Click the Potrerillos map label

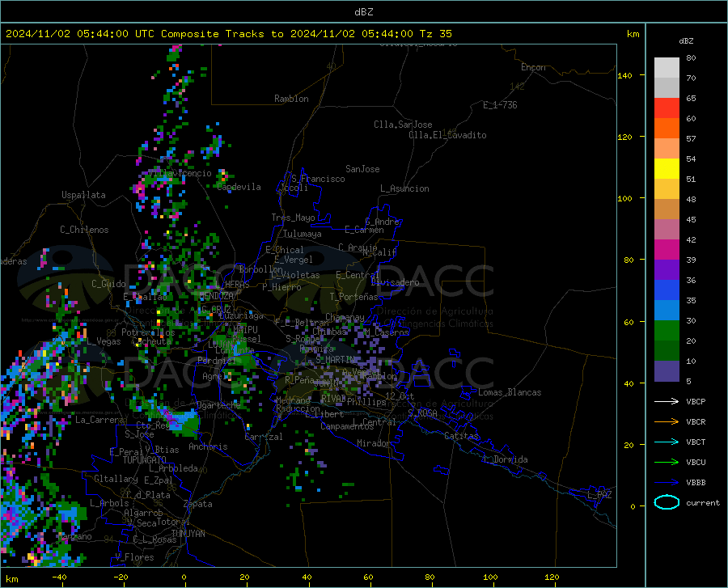[x=148, y=332]
